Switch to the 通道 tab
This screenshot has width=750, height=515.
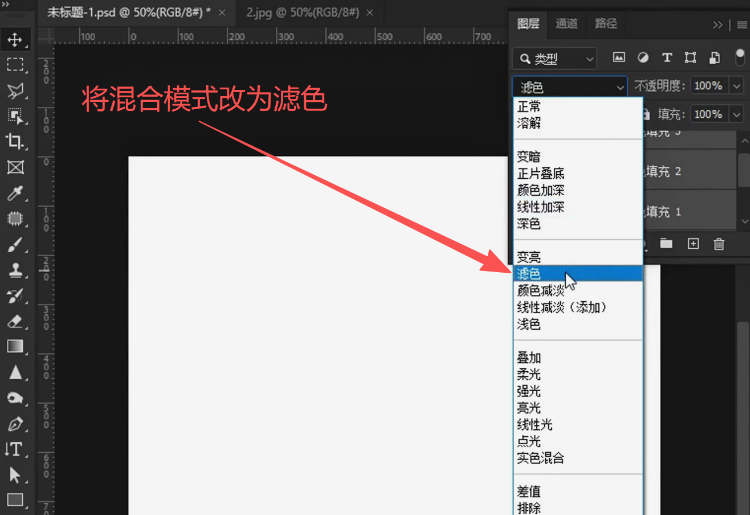(567, 23)
